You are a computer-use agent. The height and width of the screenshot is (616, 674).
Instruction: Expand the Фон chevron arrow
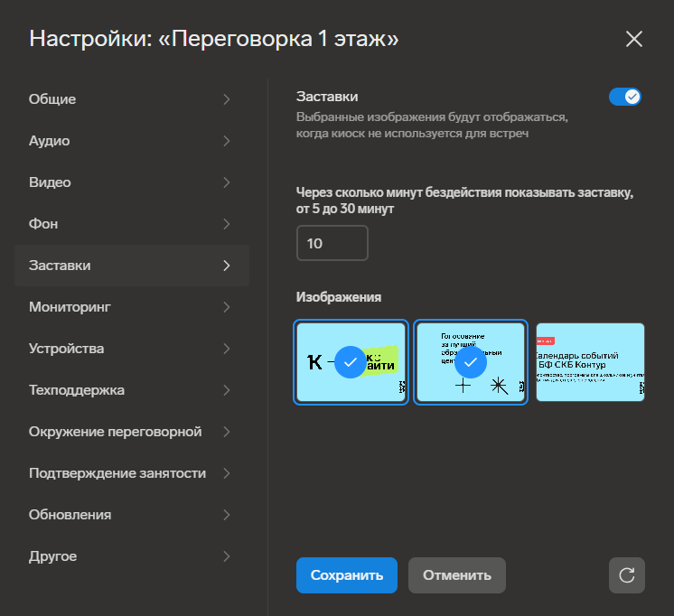(227, 224)
